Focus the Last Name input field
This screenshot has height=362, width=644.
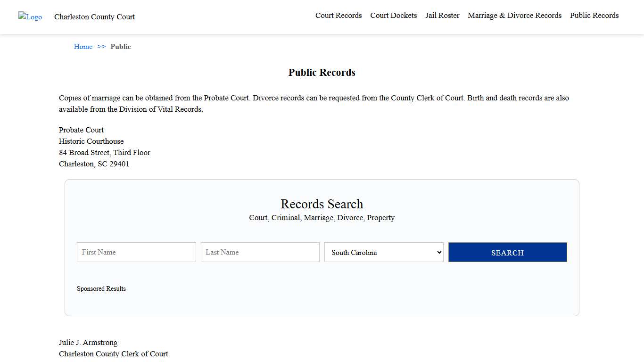coord(260,252)
